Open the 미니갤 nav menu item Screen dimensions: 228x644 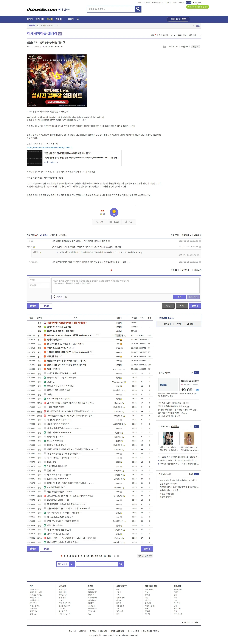pyautogui.click(x=50, y=19)
